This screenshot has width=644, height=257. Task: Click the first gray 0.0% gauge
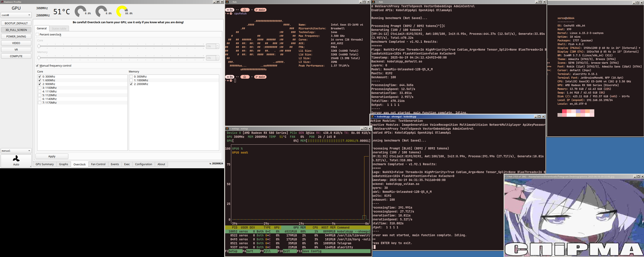[80, 11]
